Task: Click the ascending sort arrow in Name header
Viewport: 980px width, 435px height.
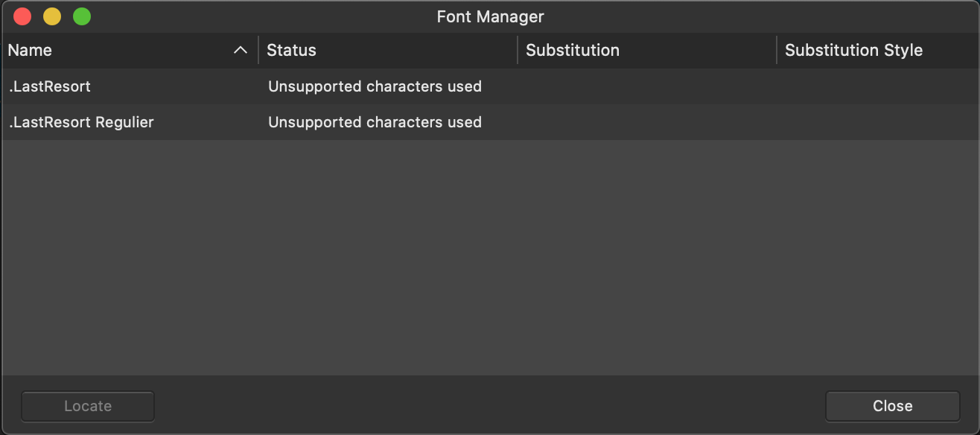Action: 240,51
